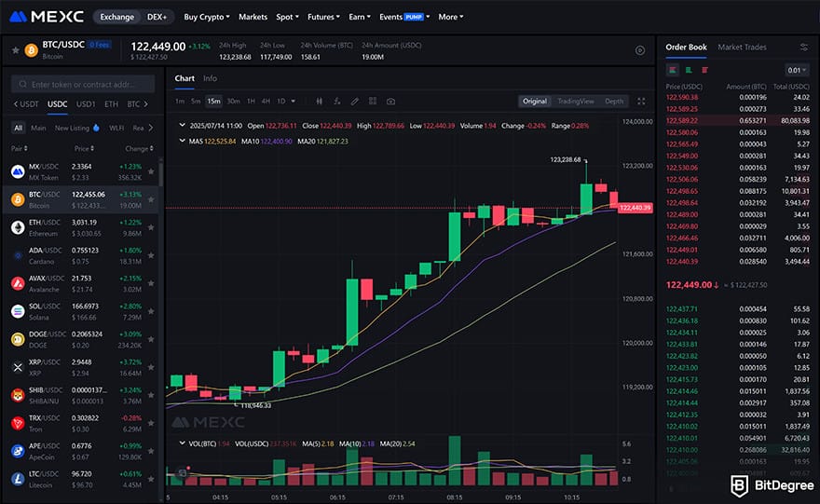This screenshot has height=504, width=820.
Task: Open the Earn dropdown menu
Action: (360, 17)
